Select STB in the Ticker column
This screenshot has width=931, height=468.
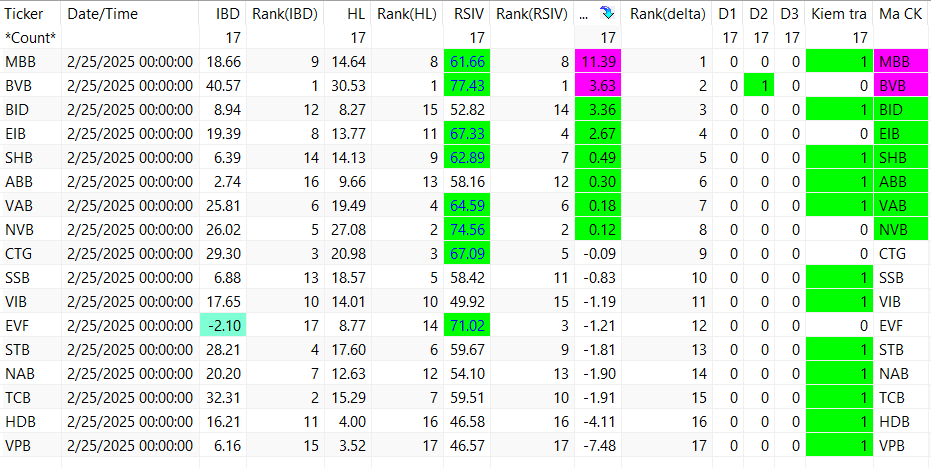(17, 350)
